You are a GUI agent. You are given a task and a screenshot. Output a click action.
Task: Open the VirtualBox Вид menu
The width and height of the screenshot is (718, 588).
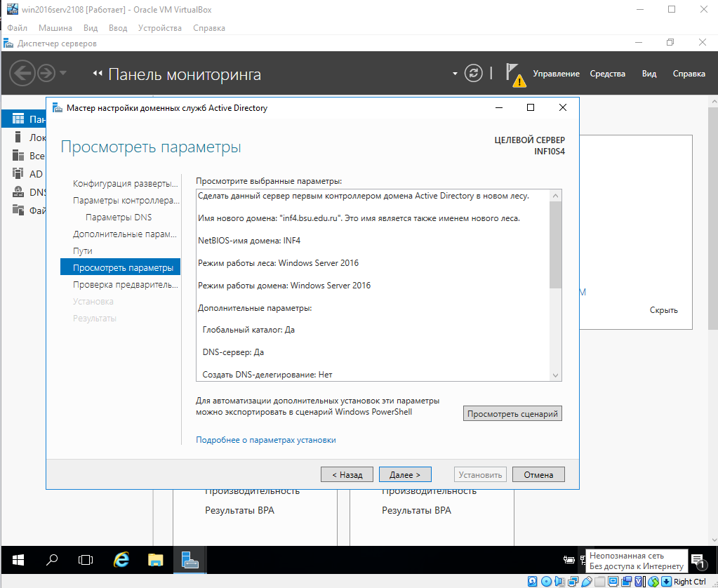pyautogui.click(x=91, y=28)
